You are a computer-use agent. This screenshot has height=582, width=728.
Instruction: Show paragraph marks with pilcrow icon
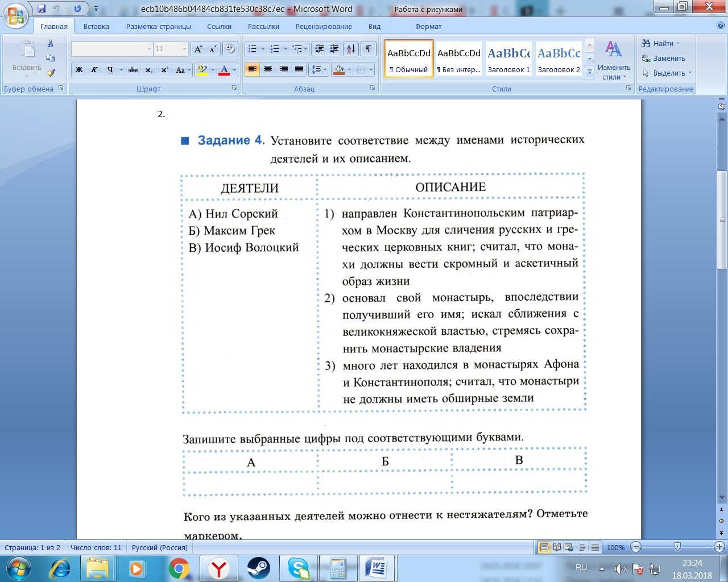coord(369,49)
